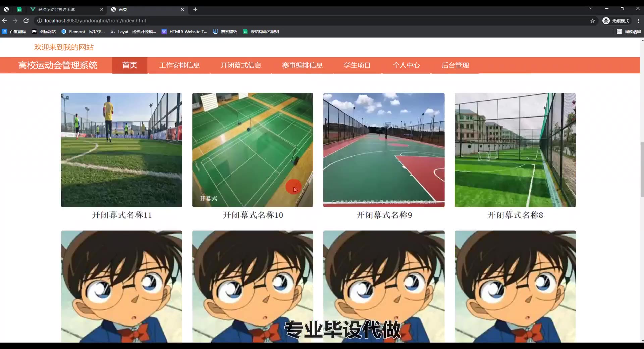Screen dimensions: 644x349
Task: Open Layui 经典开源模 bookmark
Action: pyautogui.click(x=133, y=31)
